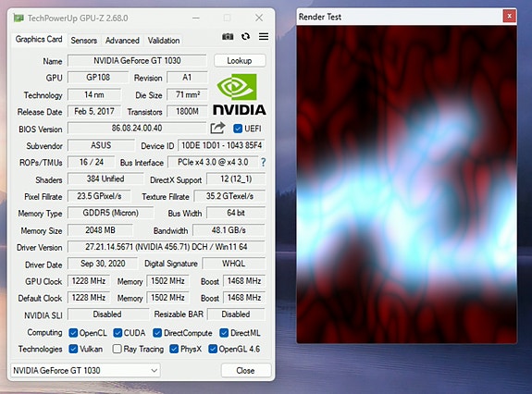Click the Render Test animation area
Viewport: 532px width, 394px height.
[406, 184]
